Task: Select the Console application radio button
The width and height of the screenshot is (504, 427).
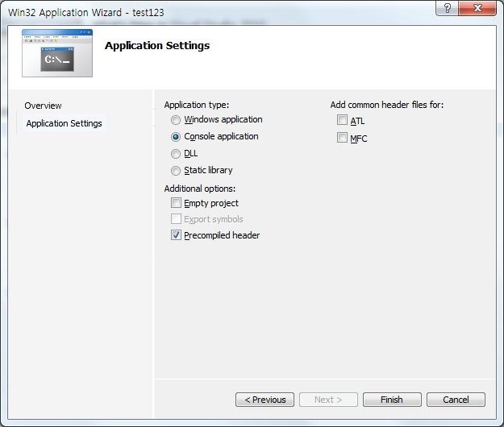Action: pos(176,137)
